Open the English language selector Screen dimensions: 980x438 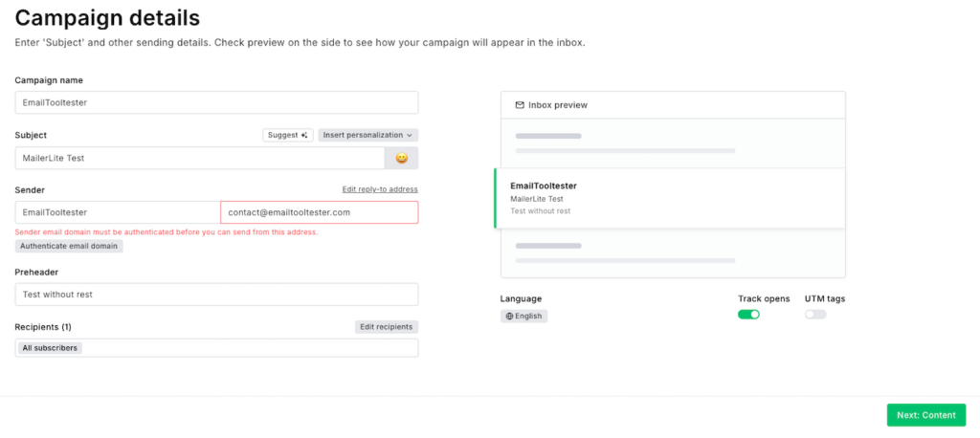523,317
